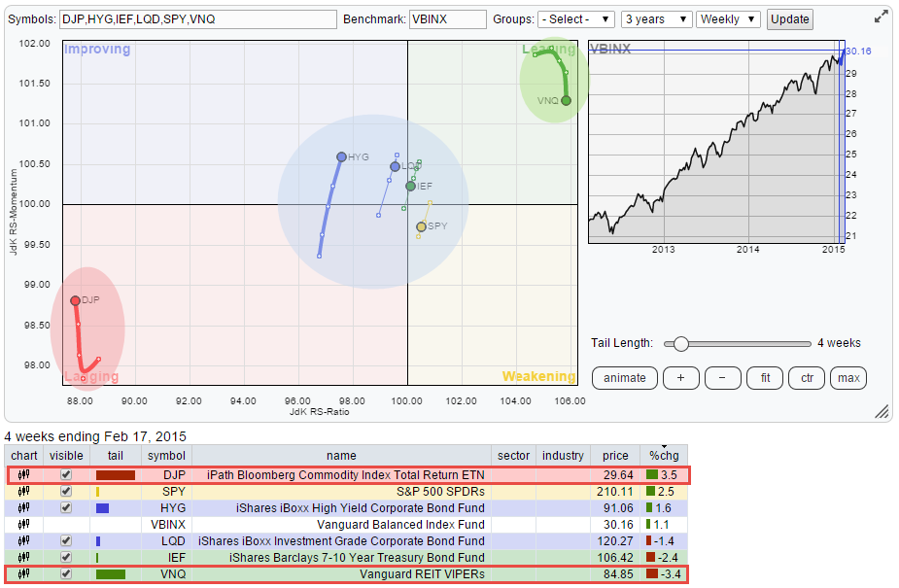Open the chart icon for LQD
This screenshot has height=588, width=899.
coord(23,541)
